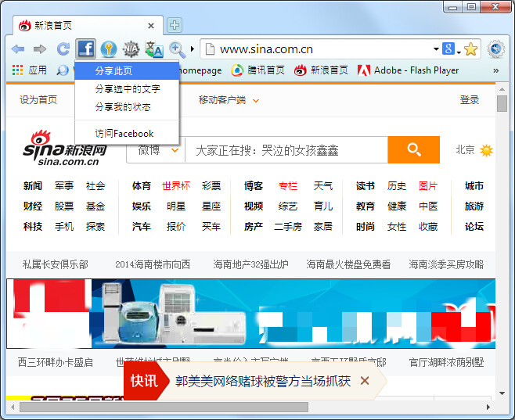The width and height of the screenshot is (515, 420).
Task: Open the 二手房 category link
Action: coord(288,227)
